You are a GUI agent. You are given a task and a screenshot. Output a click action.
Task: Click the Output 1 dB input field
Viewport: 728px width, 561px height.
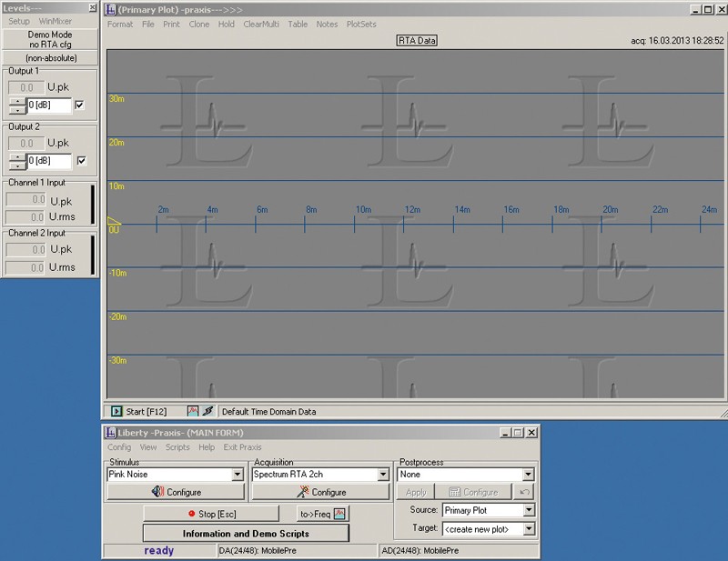49,105
